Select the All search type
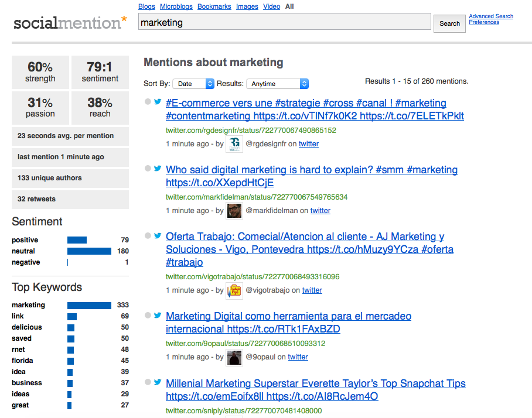Image resolution: width=532 pixels, height=418 pixels. tap(289, 6)
